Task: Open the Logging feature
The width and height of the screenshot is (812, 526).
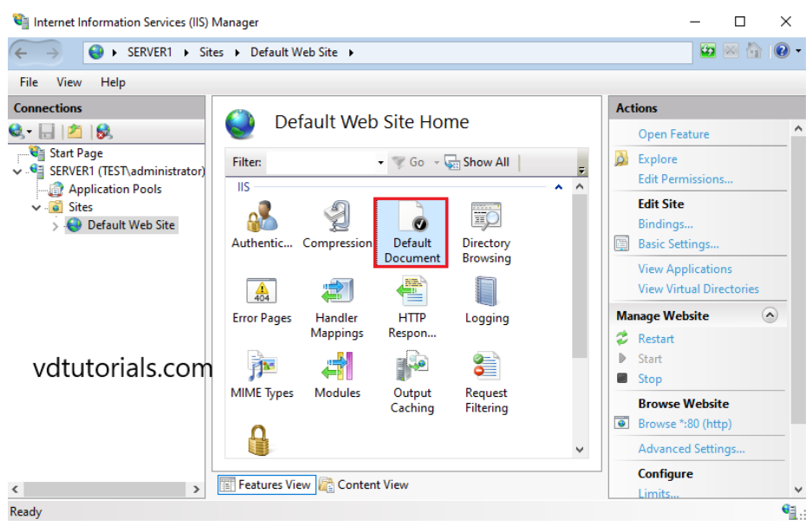Action: [x=485, y=299]
